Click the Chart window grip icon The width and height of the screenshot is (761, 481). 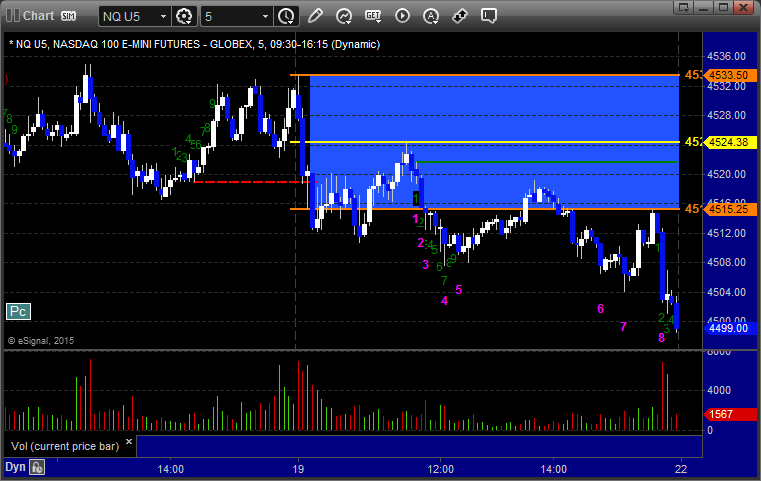point(13,16)
